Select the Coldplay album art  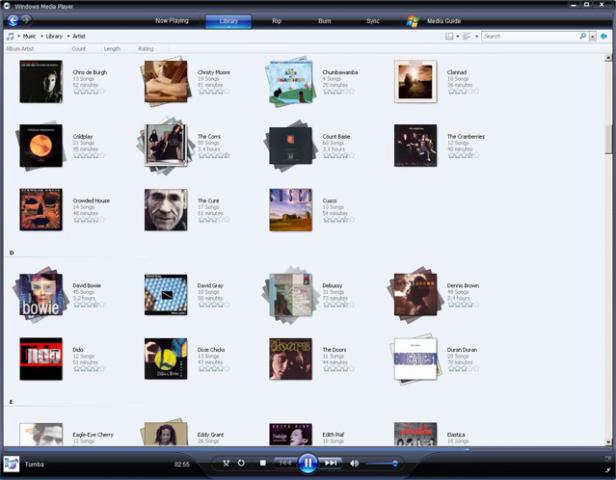coord(40,146)
